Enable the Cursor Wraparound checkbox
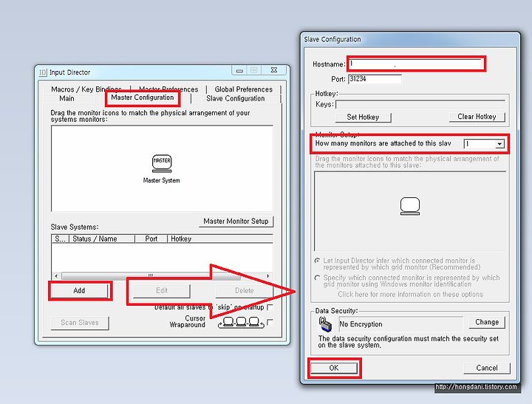 (270, 322)
